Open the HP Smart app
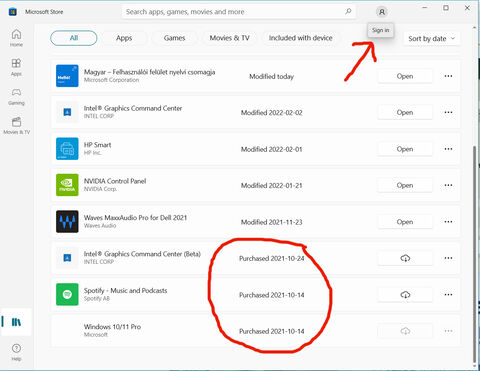This screenshot has height=371, width=480. point(405,149)
